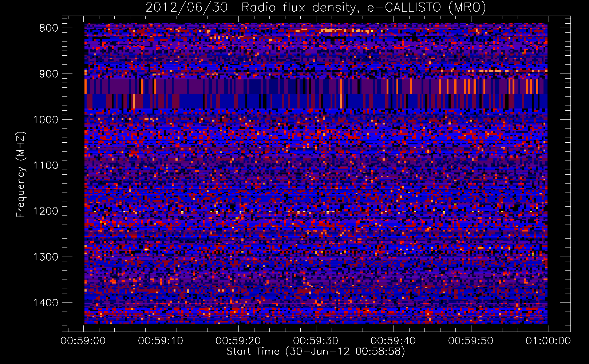This screenshot has width=589, height=364.
Task: Click the '00:59:50' time label
Action: click(471, 341)
